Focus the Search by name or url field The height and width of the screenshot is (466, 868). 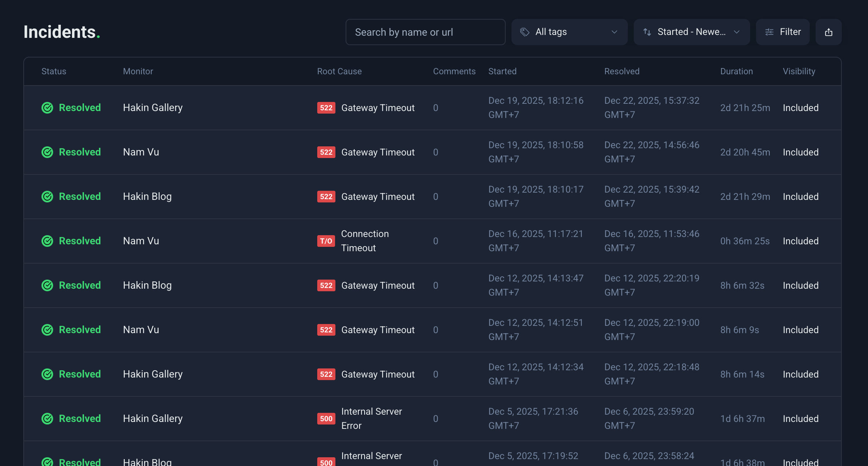(x=425, y=32)
